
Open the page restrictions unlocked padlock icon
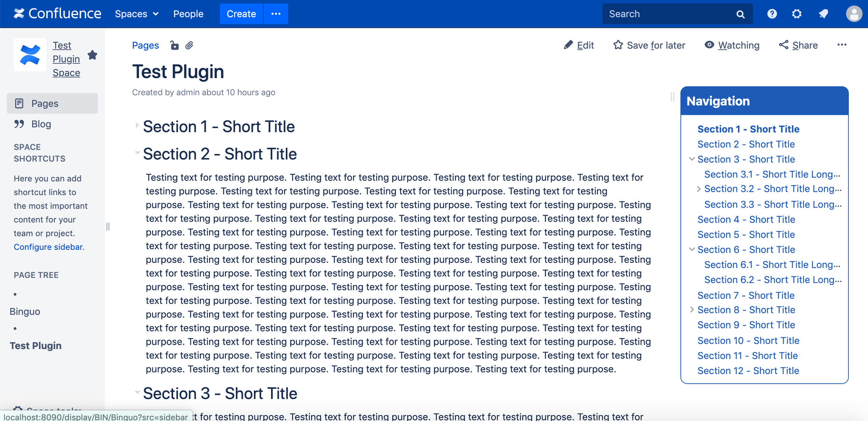(174, 45)
